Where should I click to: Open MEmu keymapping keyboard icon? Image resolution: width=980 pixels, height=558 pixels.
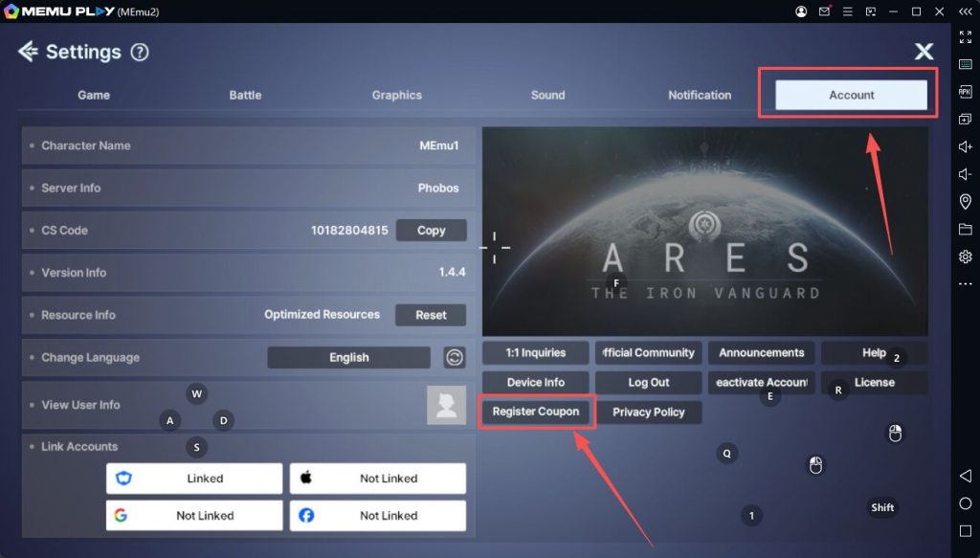[x=965, y=64]
